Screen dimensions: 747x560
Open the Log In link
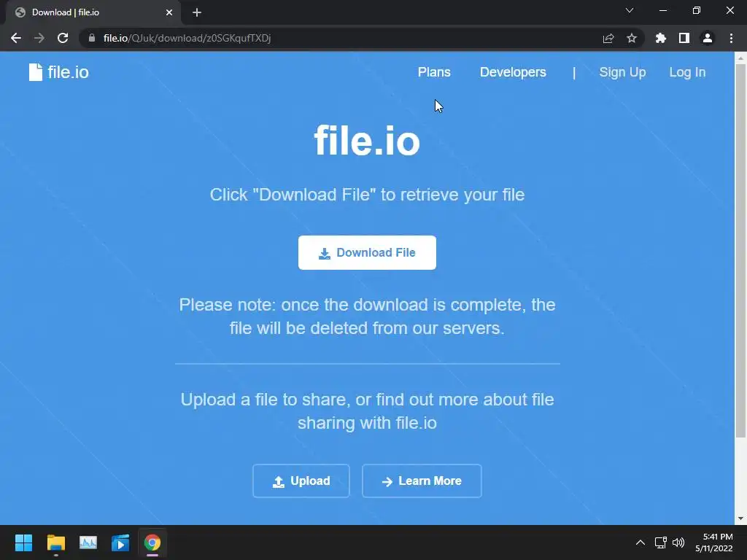[687, 72]
